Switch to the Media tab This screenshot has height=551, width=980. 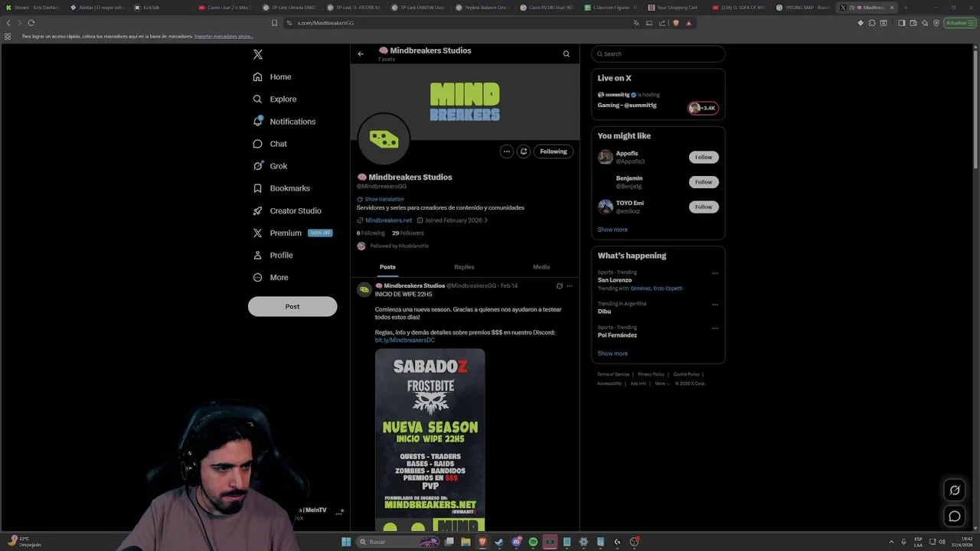[x=541, y=267]
